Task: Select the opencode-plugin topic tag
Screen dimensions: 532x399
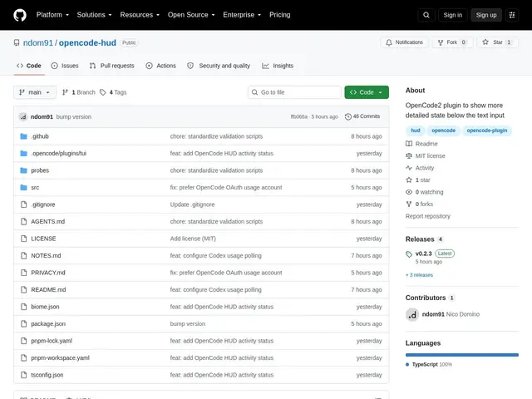Action: tap(487, 131)
